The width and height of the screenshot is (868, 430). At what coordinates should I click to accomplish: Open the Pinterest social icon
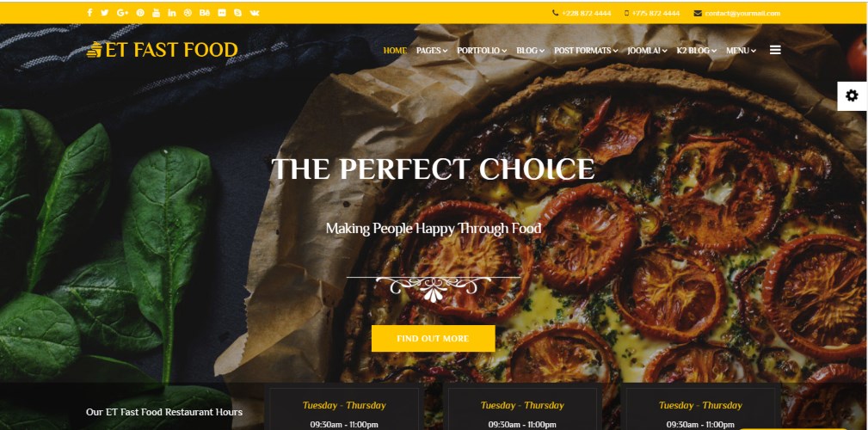tap(140, 13)
